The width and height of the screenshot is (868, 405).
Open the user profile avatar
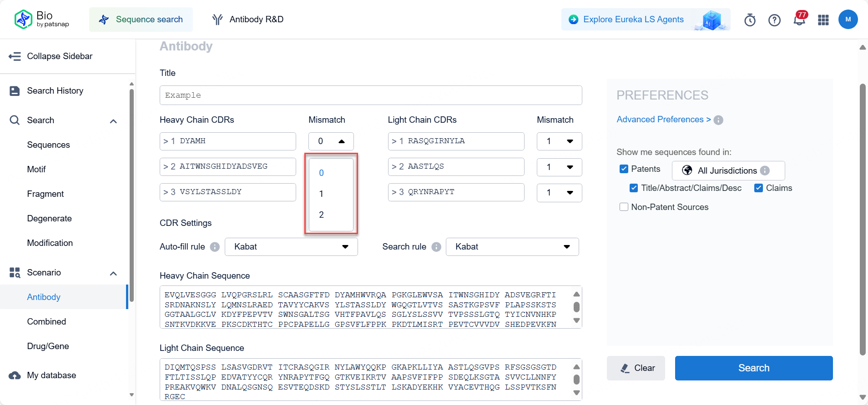848,20
